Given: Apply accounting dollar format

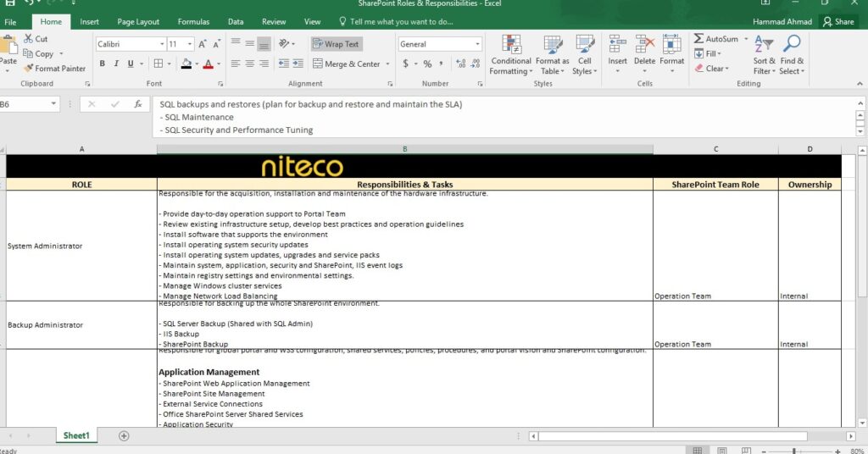Looking at the screenshot, I should pyautogui.click(x=406, y=64).
